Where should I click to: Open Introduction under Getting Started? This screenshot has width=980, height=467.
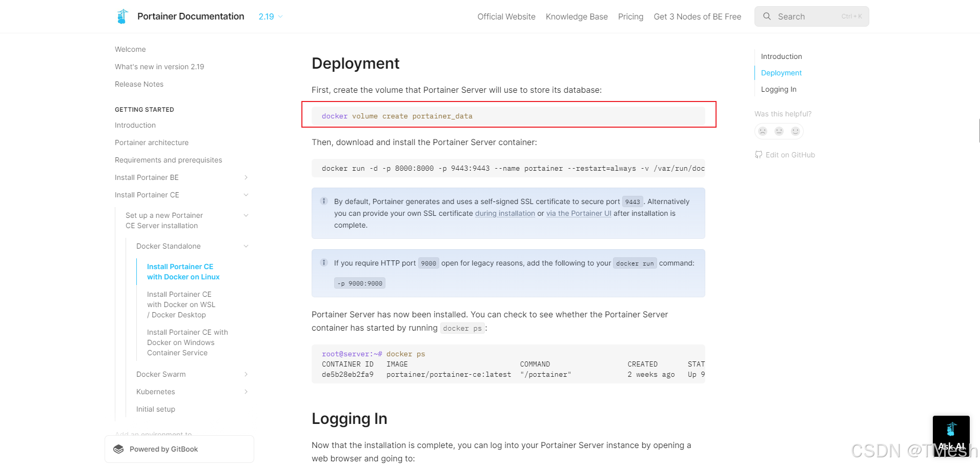135,125
